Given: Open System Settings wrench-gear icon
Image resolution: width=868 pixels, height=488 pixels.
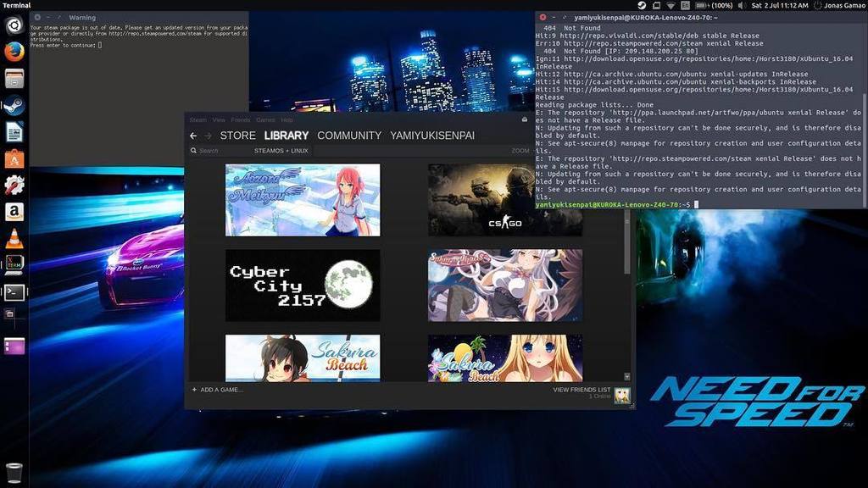Looking at the screenshot, I should tap(14, 186).
